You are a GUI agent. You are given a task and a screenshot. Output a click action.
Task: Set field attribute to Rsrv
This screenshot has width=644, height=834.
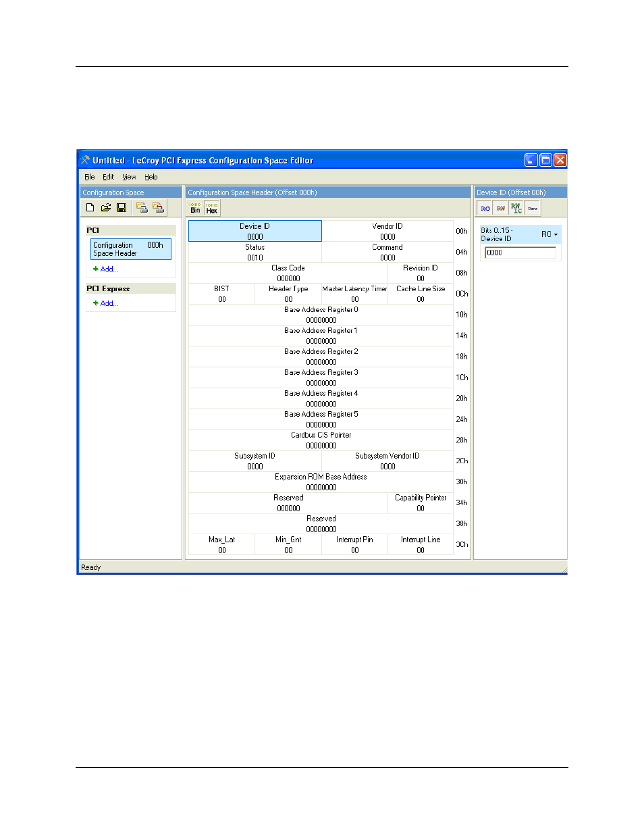[x=533, y=208]
